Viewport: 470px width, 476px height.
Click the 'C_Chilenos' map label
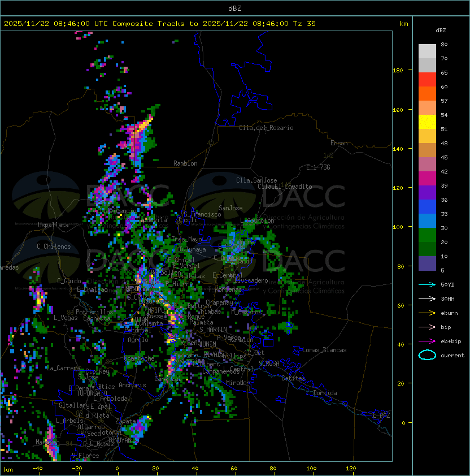click(x=54, y=246)
